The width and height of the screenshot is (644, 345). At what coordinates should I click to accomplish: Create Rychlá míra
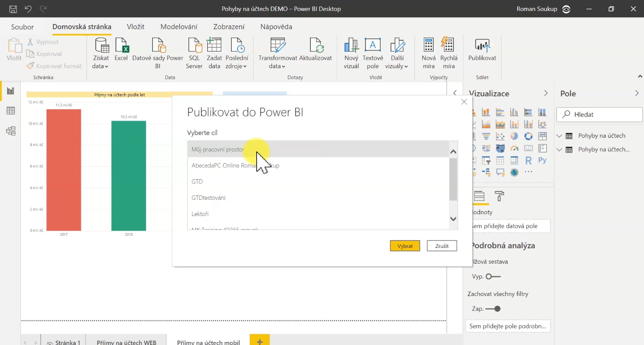tap(449, 53)
